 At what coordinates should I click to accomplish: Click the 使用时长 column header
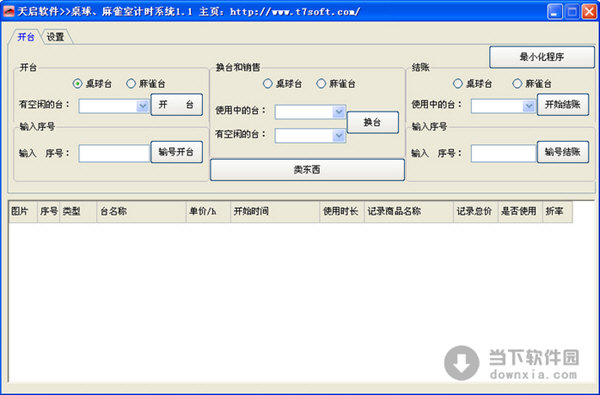click(x=342, y=211)
